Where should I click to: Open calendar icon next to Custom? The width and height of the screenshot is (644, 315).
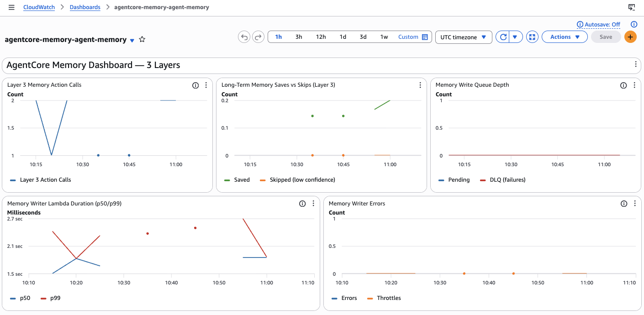coord(425,37)
